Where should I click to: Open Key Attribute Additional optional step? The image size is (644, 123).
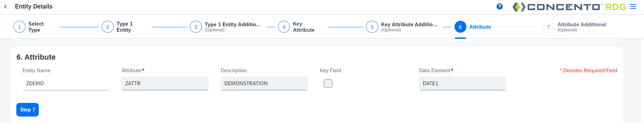409,27
